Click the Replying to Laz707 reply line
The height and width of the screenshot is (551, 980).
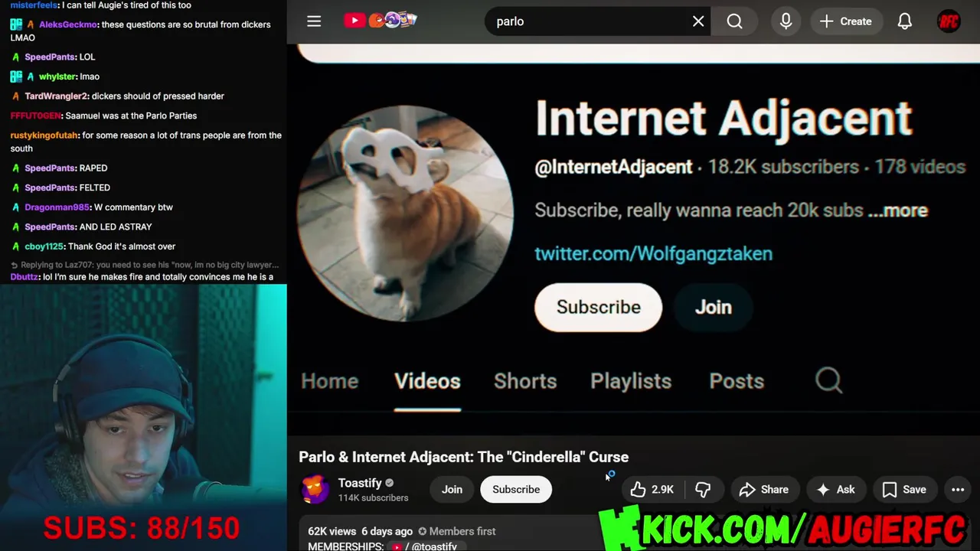(x=145, y=265)
